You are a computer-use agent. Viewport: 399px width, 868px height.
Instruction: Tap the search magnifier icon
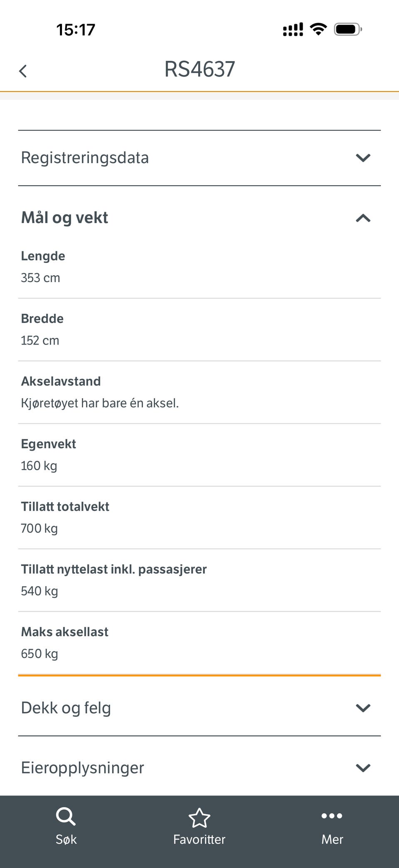66,816
